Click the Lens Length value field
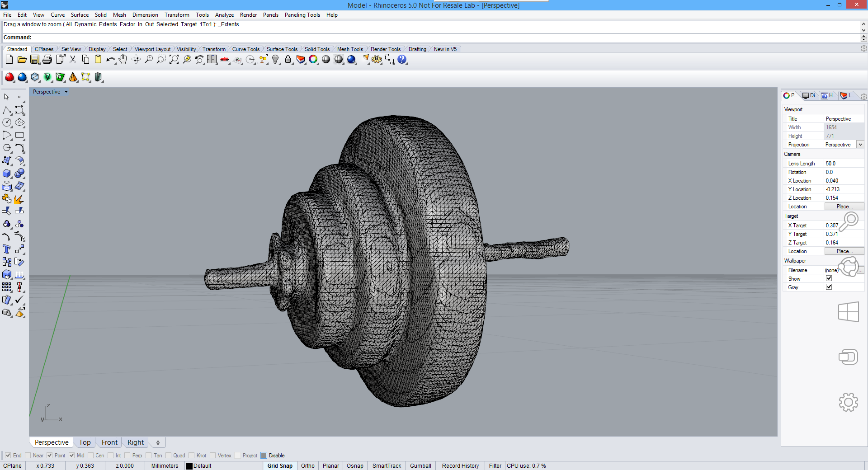The height and width of the screenshot is (470, 868). pos(844,164)
